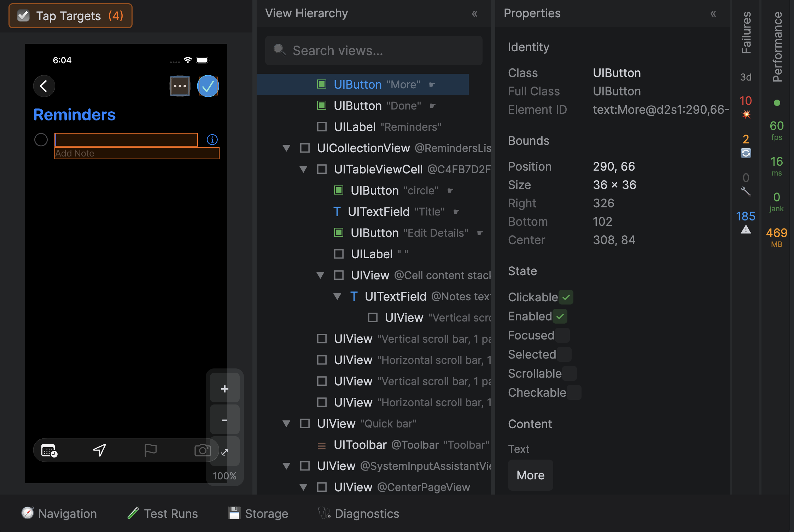Click the blue Done checkmark icon

coord(208,86)
